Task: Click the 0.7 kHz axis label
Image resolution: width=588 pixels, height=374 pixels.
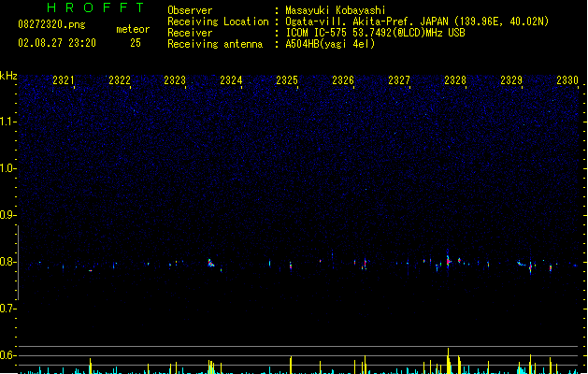Action: [7, 309]
